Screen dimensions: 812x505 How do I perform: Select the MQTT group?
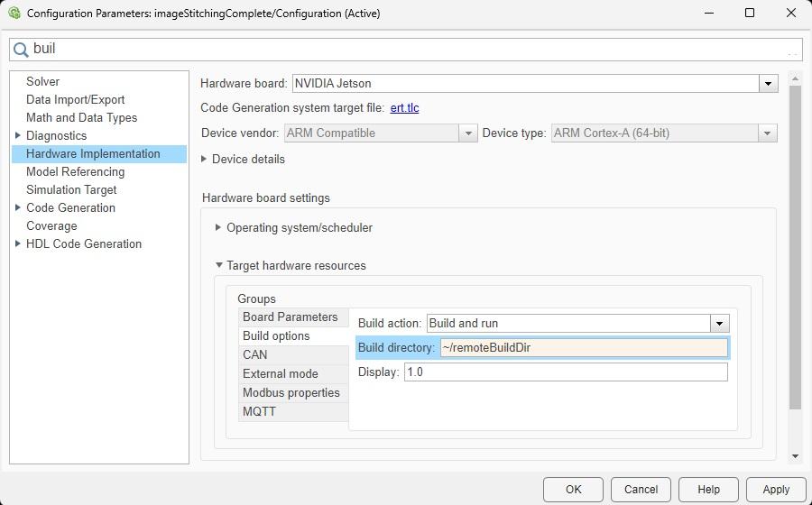[293, 412]
